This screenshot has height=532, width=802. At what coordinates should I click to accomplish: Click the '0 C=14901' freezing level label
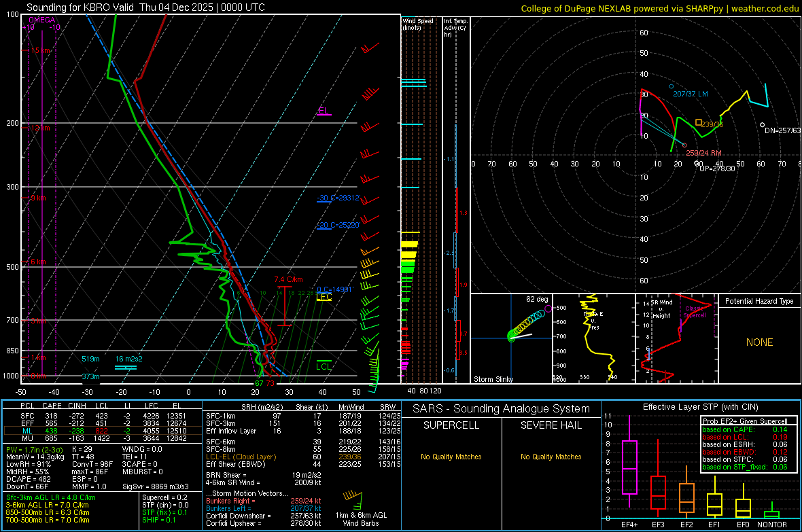[335, 289]
